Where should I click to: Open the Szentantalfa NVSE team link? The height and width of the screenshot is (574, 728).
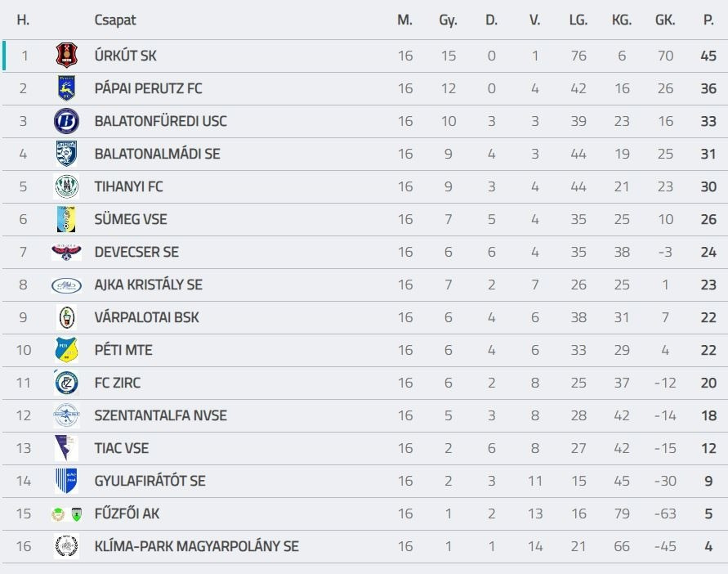pos(160,415)
